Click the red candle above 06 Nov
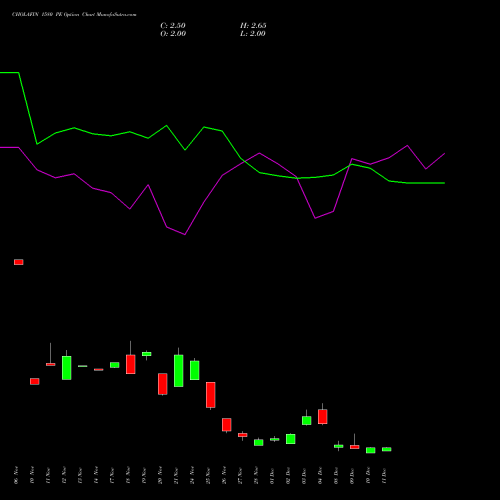Viewport: 500px width, 500px height. pos(19,262)
